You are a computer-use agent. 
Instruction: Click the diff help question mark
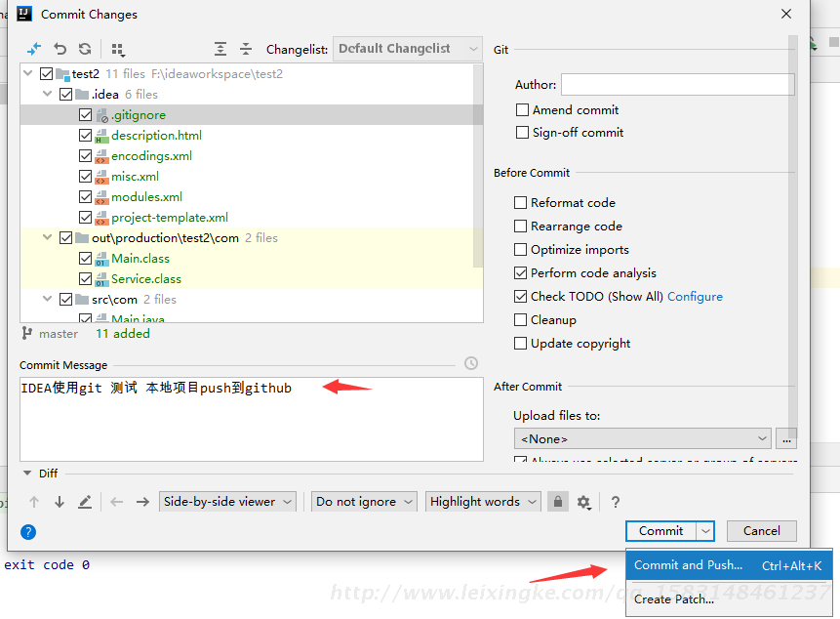click(616, 502)
